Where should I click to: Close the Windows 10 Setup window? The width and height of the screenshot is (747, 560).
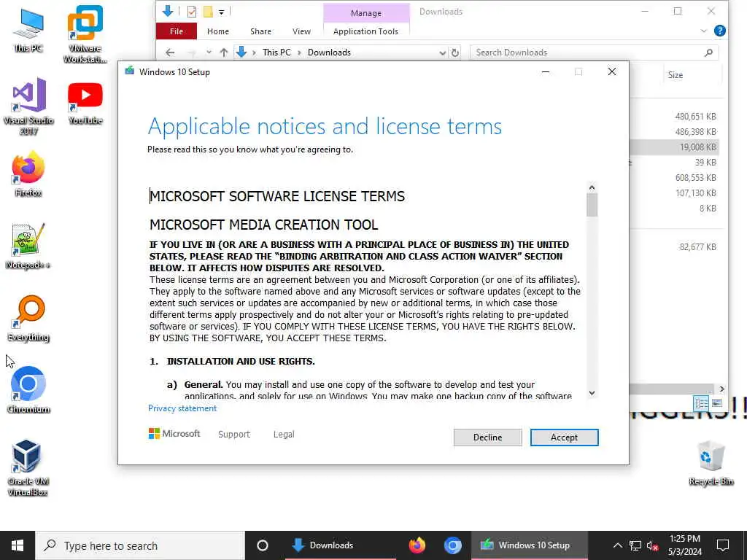612,72
